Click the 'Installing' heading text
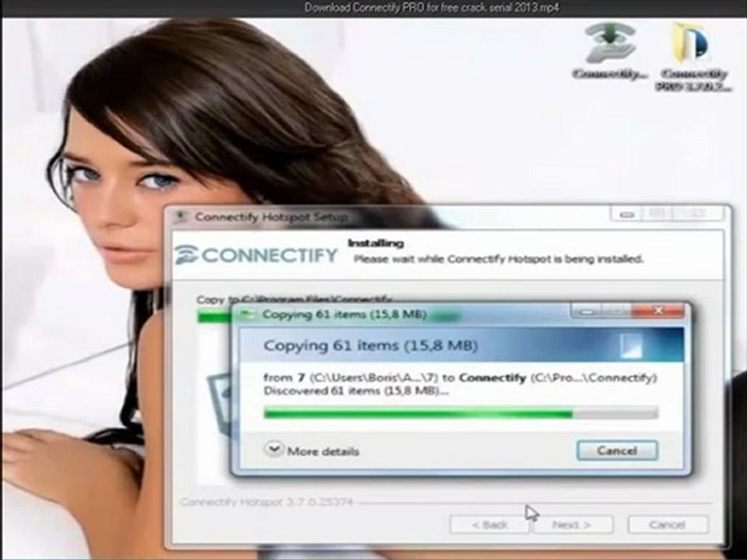Image resolution: width=747 pixels, height=560 pixels. (375, 243)
